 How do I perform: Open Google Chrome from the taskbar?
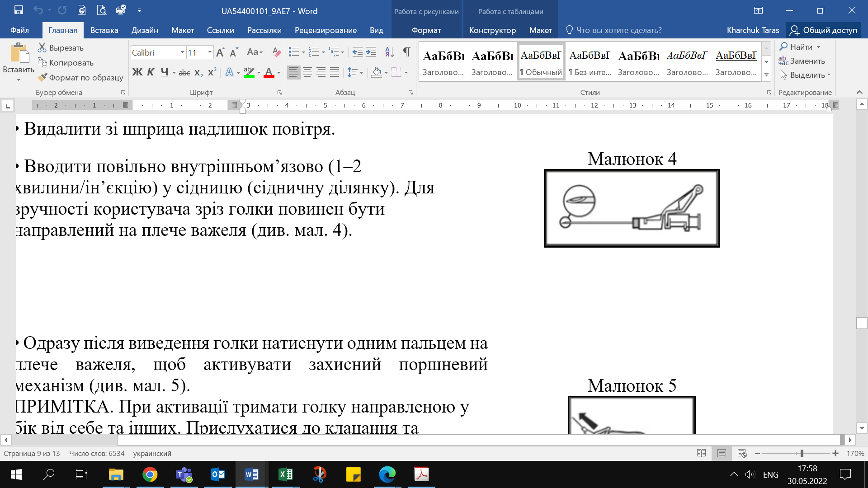150,474
